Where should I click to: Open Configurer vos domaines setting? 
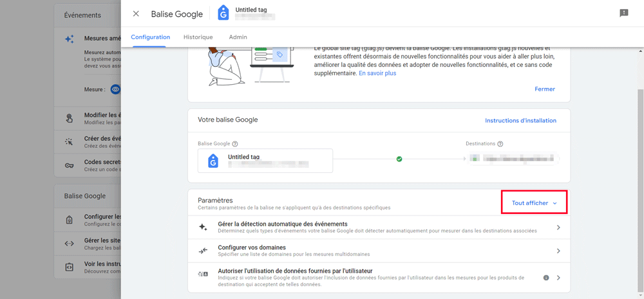[379, 251]
